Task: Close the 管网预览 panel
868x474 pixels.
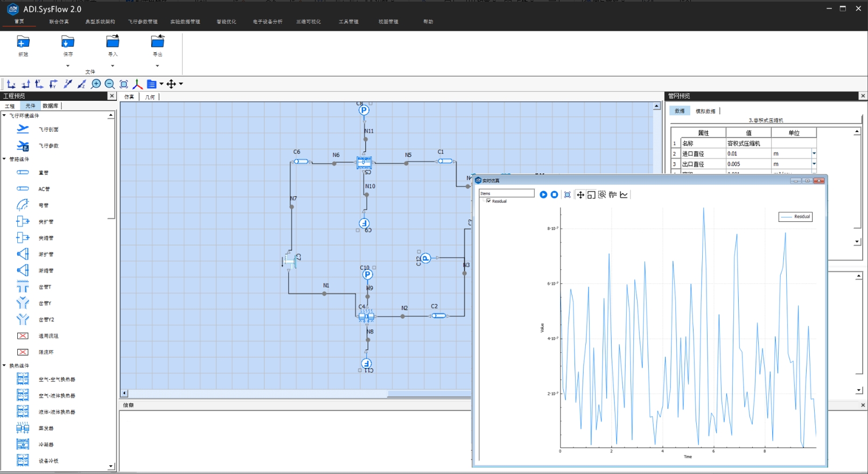Action: tap(863, 96)
